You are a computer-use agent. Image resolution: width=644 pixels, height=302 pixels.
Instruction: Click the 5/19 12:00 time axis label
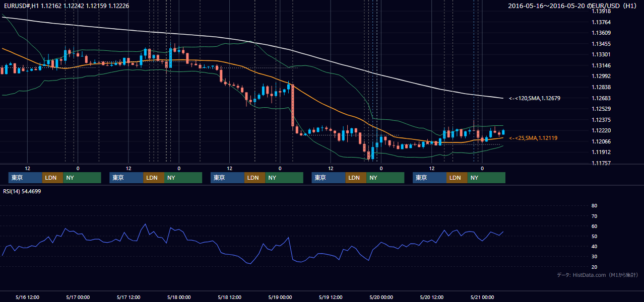[331, 297]
